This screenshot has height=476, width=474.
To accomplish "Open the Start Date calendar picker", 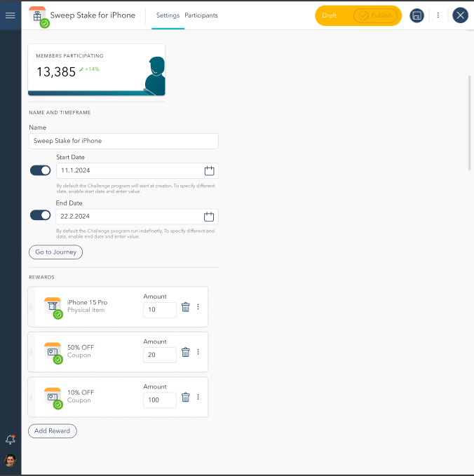I will pos(209,170).
